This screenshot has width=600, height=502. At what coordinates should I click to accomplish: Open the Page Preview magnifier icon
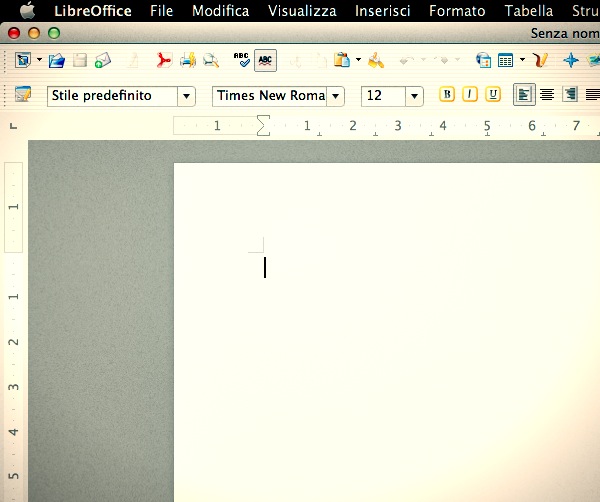pyautogui.click(x=210, y=60)
